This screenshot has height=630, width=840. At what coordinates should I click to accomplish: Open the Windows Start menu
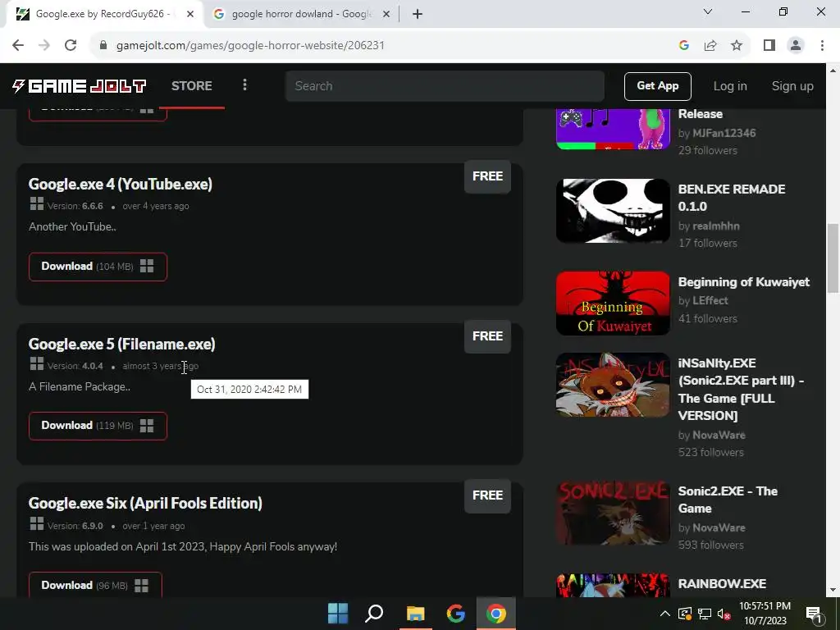(338, 614)
